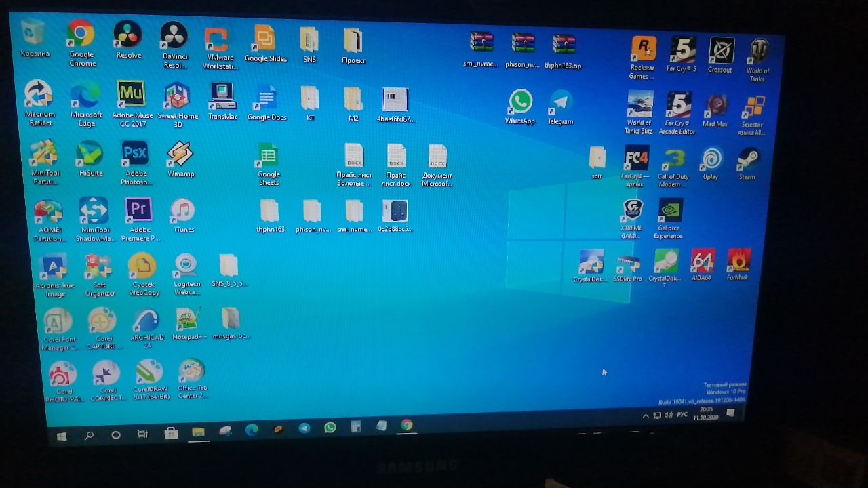Open the XTREME GAMING shortcut
868x488 pixels.
click(x=631, y=219)
